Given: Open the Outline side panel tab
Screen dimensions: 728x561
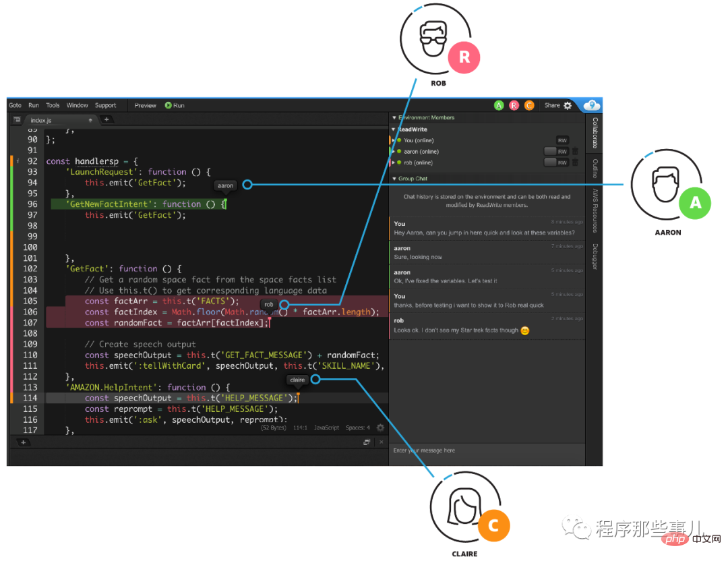Looking at the screenshot, I should click(x=595, y=168).
